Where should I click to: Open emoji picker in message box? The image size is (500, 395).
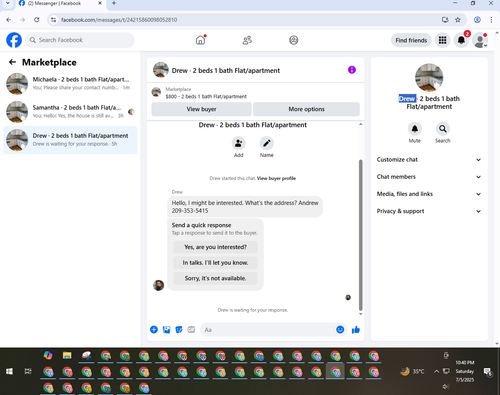(x=340, y=330)
